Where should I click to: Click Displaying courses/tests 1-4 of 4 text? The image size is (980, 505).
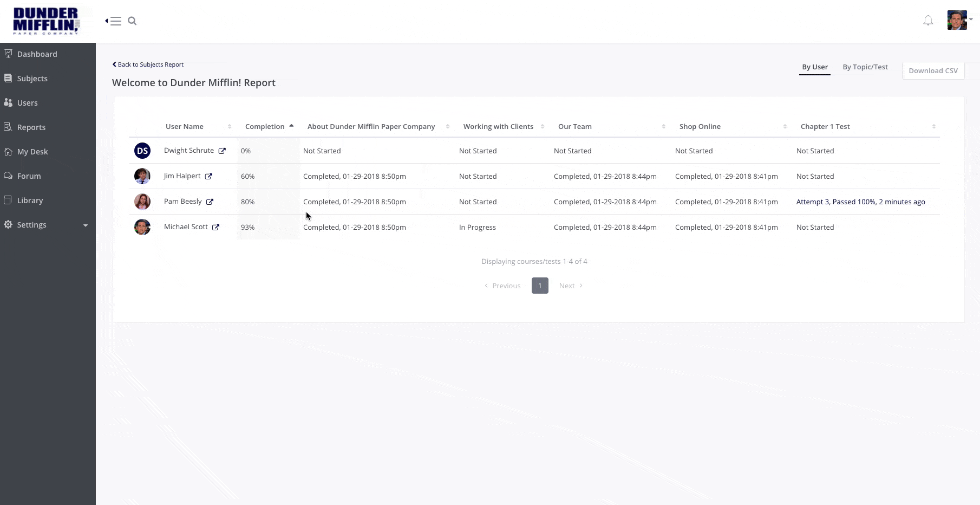(534, 262)
